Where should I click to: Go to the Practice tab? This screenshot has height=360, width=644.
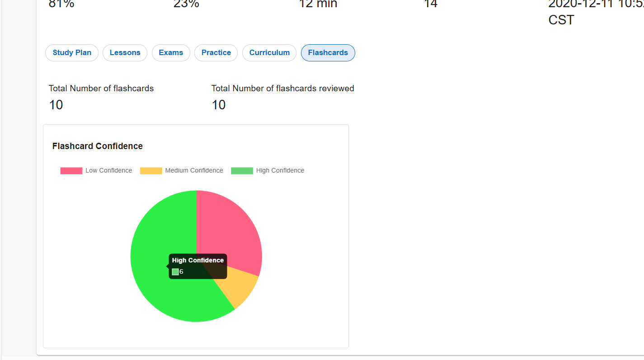[216, 53]
